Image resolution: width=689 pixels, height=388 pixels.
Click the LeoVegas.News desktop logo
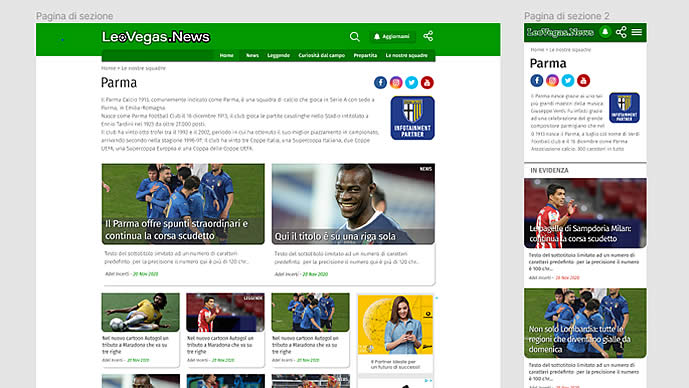[156, 37]
